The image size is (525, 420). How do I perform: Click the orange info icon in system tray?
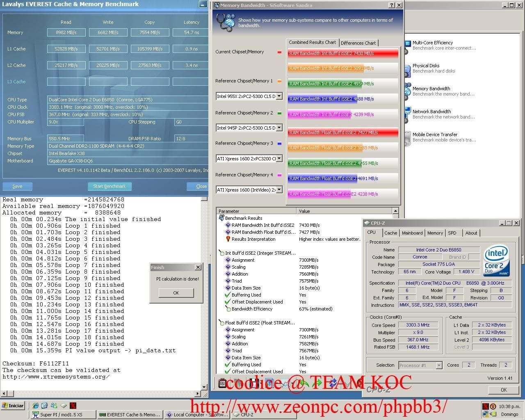(493, 406)
